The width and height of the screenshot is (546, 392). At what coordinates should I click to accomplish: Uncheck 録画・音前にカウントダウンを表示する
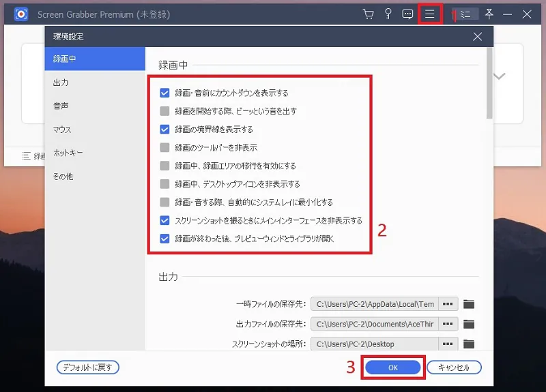[164, 93]
